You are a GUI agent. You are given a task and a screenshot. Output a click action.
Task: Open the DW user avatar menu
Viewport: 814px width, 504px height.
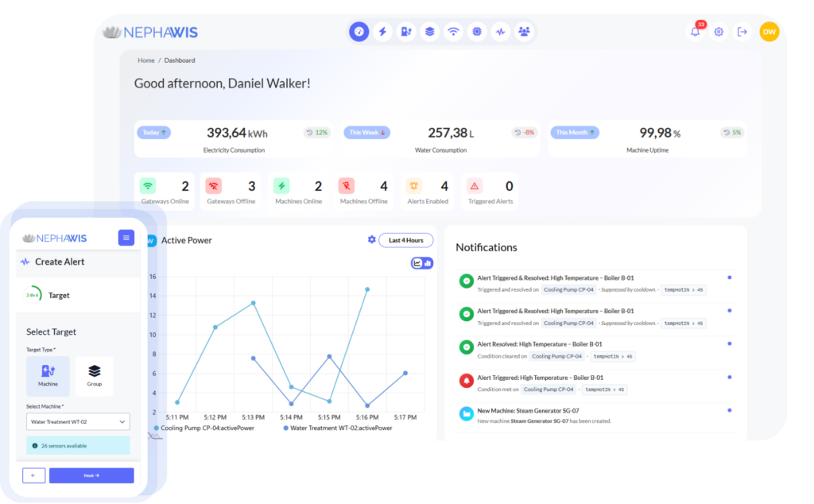tap(769, 32)
